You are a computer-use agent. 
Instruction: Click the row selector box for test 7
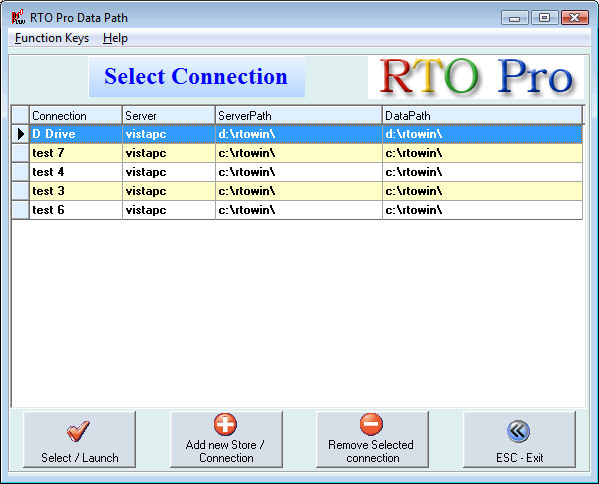(x=21, y=153)
